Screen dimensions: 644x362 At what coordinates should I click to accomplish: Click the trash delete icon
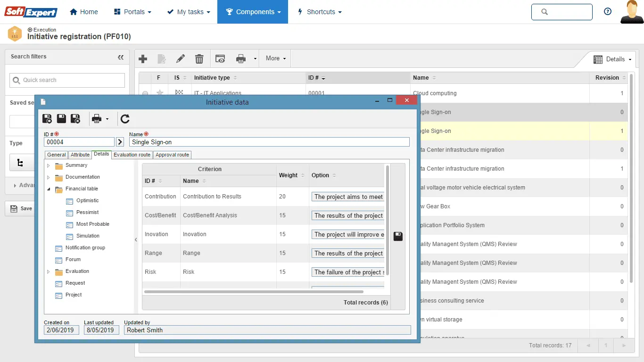coord(199,59)
